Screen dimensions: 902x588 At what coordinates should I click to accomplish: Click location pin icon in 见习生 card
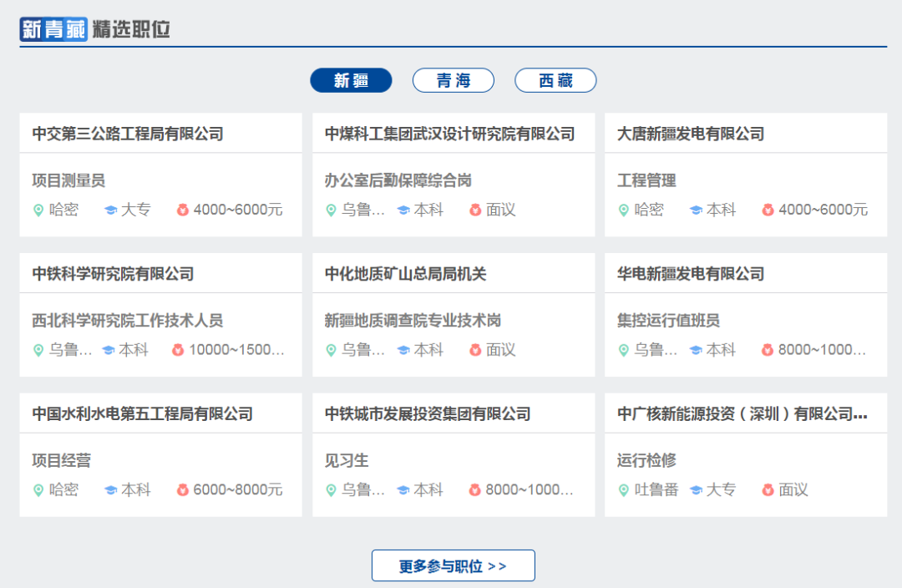(331, 489)
